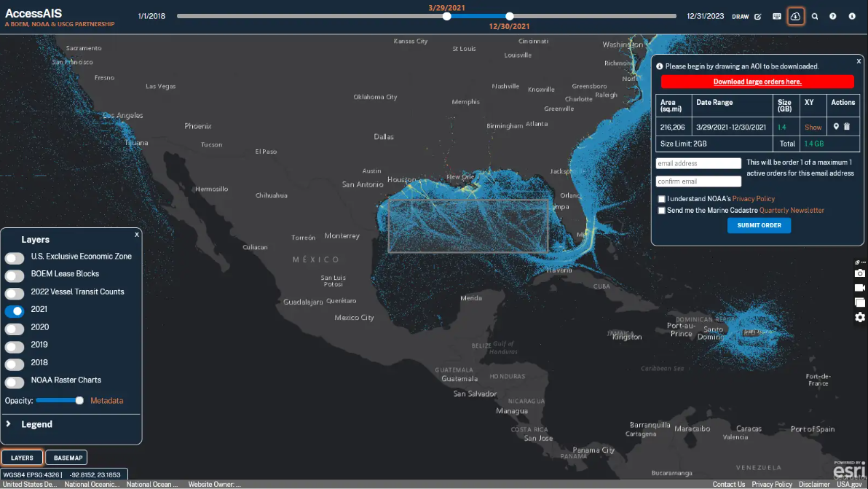Click Website Owner footer text
This screenshot has width=868, height=489.
(214, 485)
